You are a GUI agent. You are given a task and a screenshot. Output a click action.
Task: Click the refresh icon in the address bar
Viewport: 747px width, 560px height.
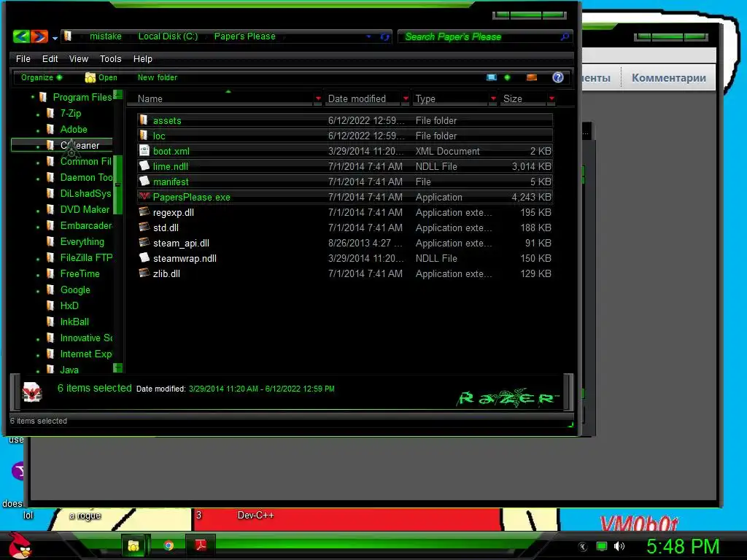coord(384,36)
